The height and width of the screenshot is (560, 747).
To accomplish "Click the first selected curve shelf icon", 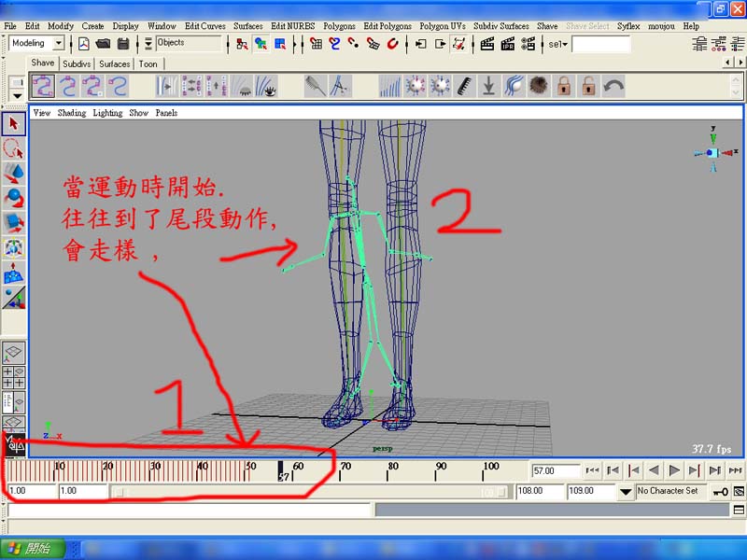I will tap(43, 86).
